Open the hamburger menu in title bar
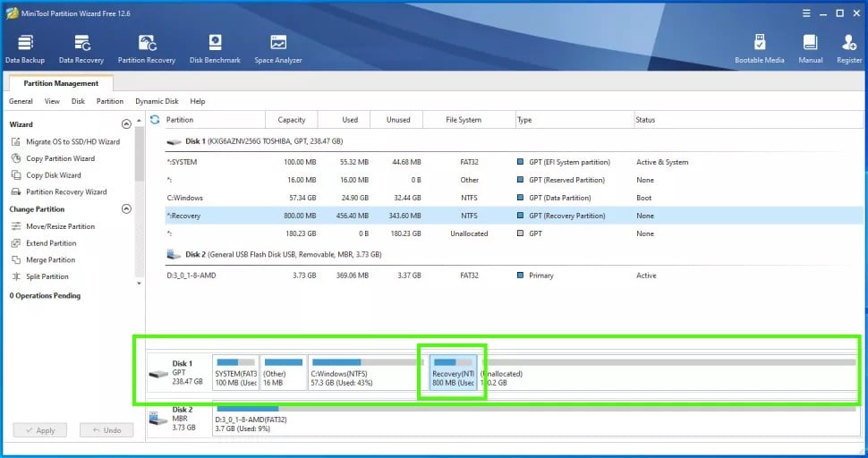The width and height of the screenshot is (868, 458). pyautogui.click(x=806, y=13)
